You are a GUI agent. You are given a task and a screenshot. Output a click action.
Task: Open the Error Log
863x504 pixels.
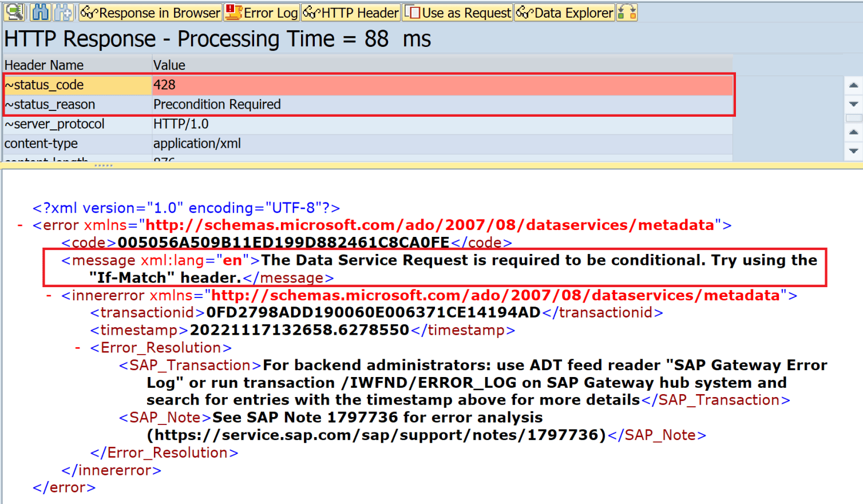262,13
